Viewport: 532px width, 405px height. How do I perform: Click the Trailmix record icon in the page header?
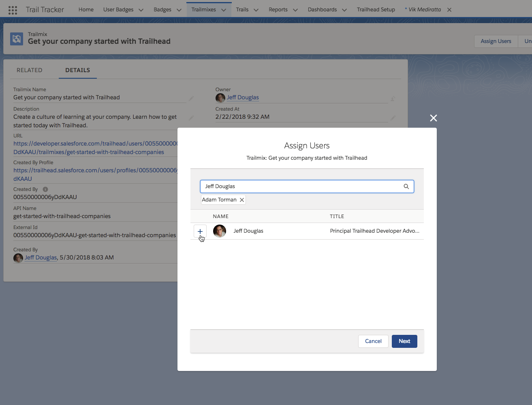pos(17,38)
